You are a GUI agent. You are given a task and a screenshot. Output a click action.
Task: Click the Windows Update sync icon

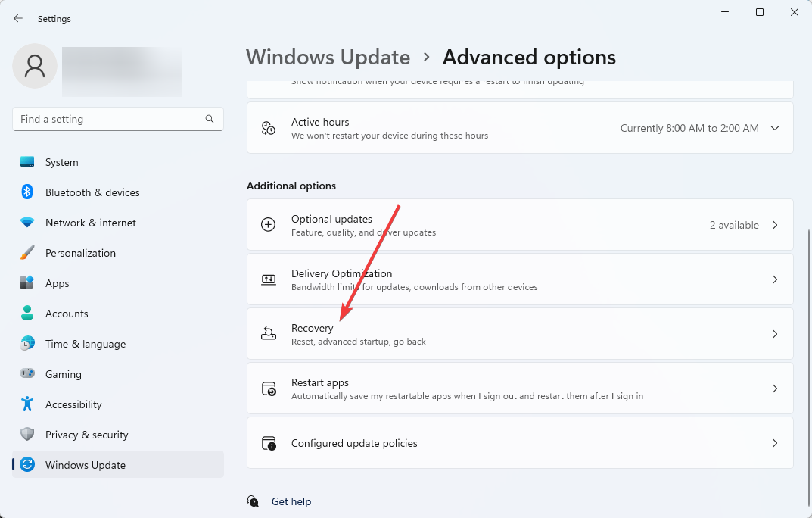[27, 465]
